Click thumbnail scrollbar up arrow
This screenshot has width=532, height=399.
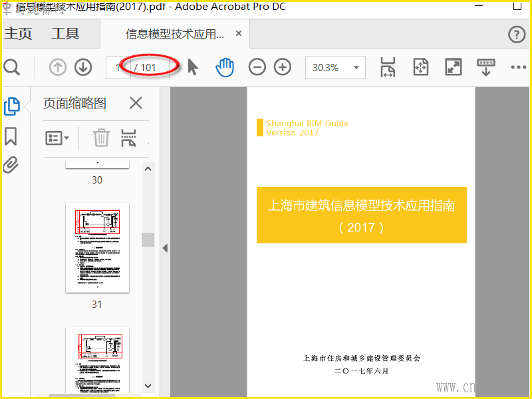click(x=148, y=169)
